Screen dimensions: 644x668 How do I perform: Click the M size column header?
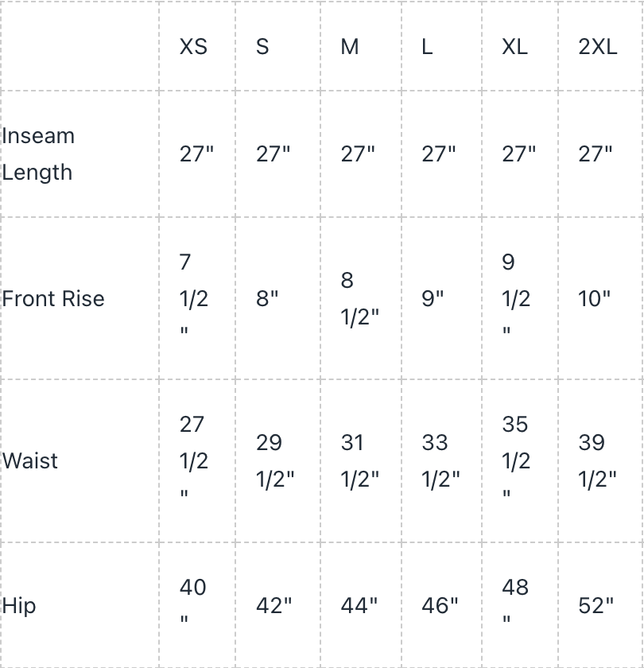(350, 47)
